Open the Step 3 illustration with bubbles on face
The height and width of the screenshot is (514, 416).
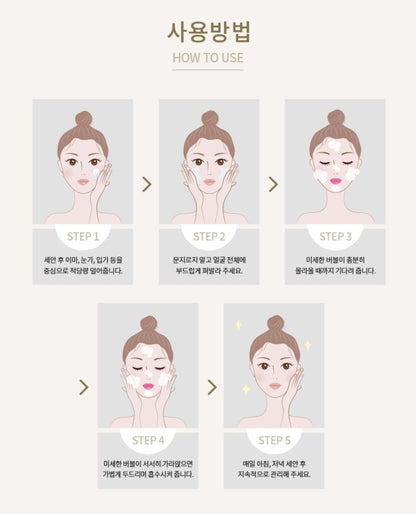[x=335, y=162]
